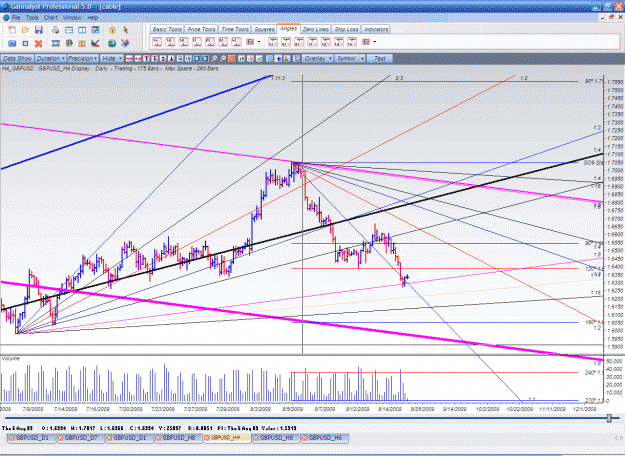Switch to the Price Tools tab
Screen dimensions: 625x456
click(201, 29)
